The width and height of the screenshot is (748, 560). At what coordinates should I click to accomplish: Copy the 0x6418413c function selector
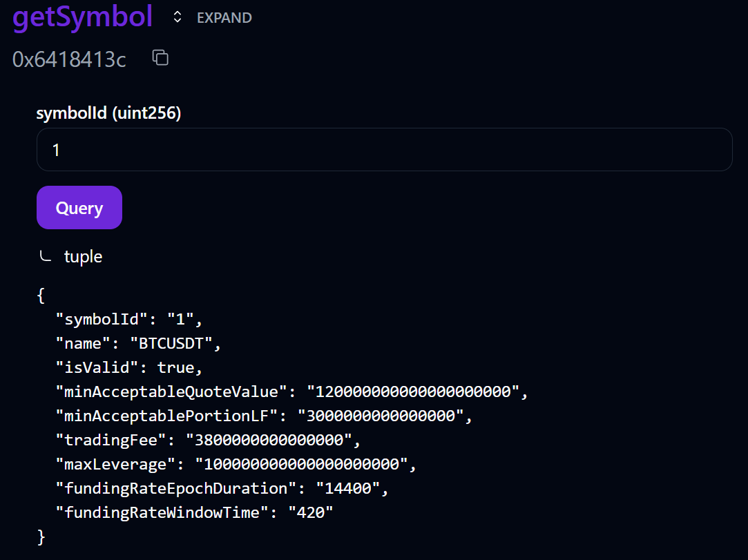[160, 58]
